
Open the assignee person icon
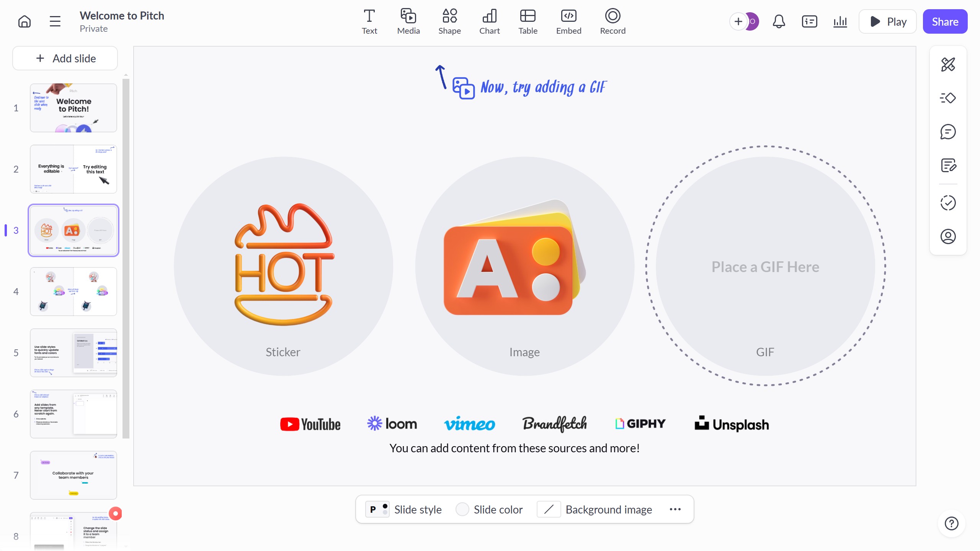(x=948, y=236)
